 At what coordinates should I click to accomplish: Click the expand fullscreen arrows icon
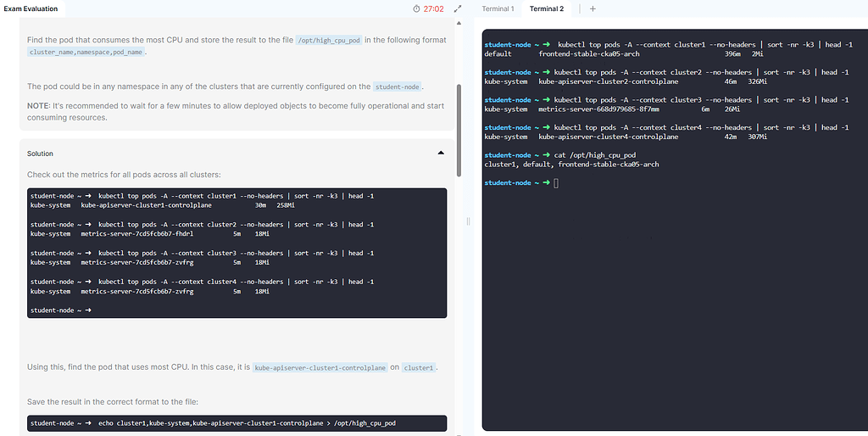pos(458,8)
